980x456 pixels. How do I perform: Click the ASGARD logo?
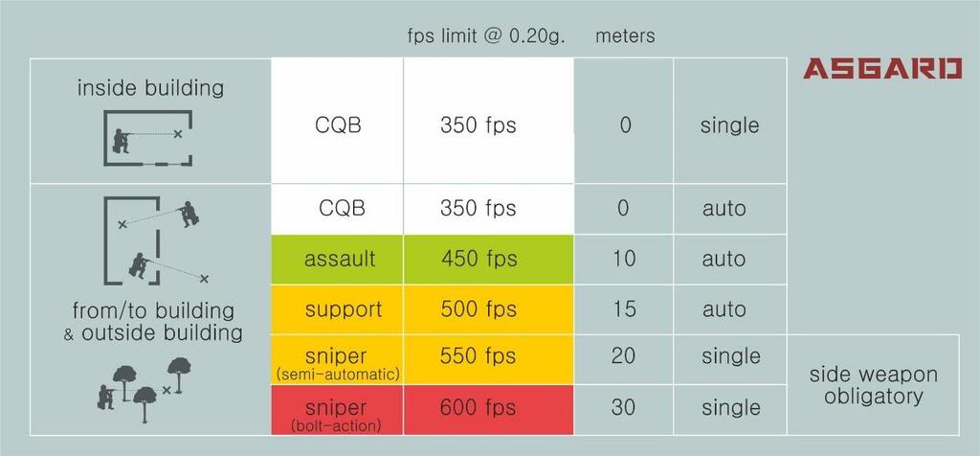(x=881, y=69)
